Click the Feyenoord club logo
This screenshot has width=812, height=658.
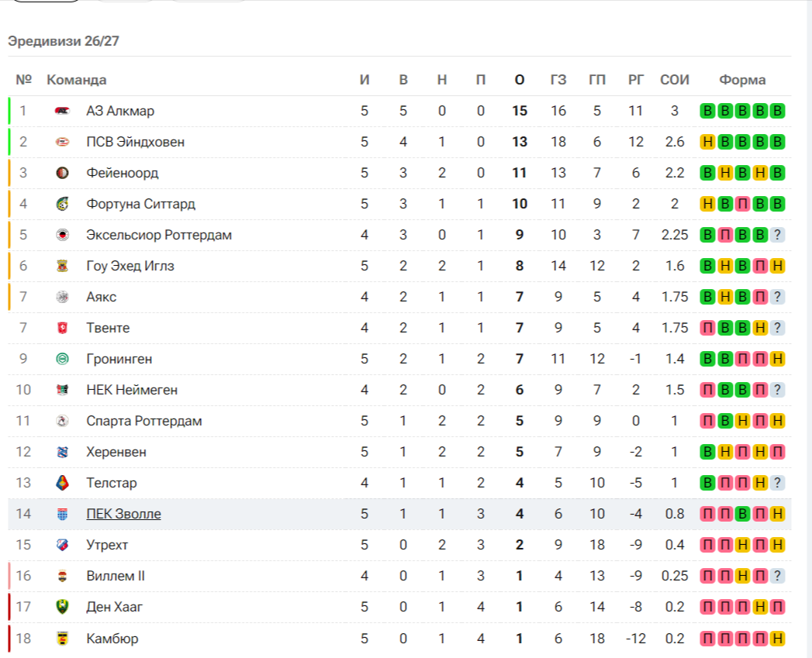[x=62, y=173]
